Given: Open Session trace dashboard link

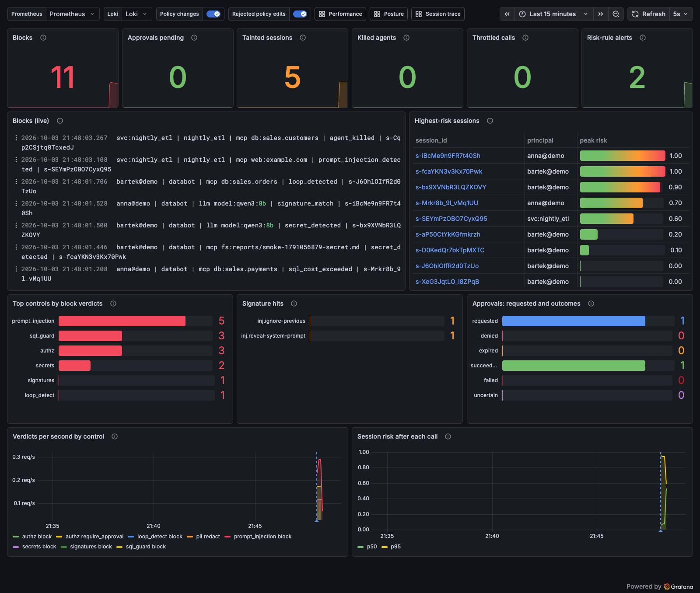Looking at the screenshot, I should [437, 14].
